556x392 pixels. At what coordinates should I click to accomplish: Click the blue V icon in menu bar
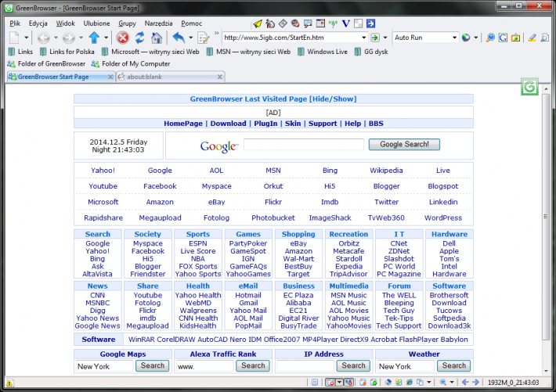345,23
